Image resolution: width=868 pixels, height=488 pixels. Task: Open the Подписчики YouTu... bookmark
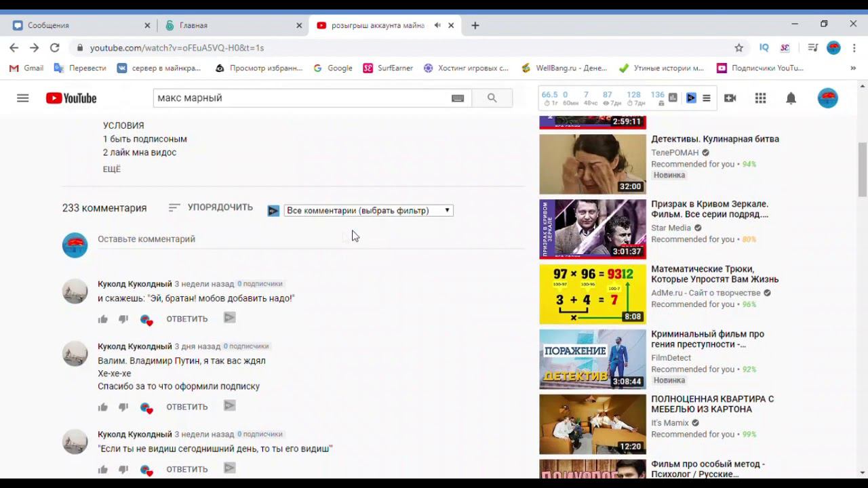(x=760, y=68)
